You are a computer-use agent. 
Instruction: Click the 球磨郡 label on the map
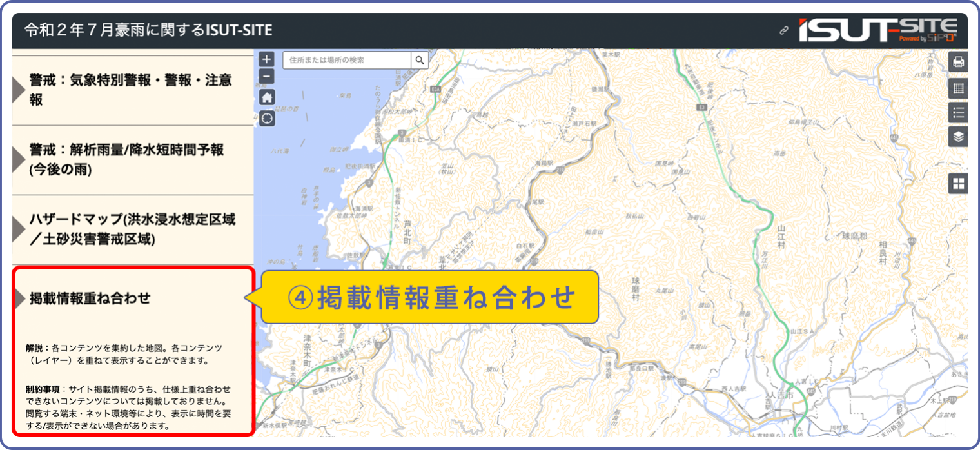click(x=855, y=237)
